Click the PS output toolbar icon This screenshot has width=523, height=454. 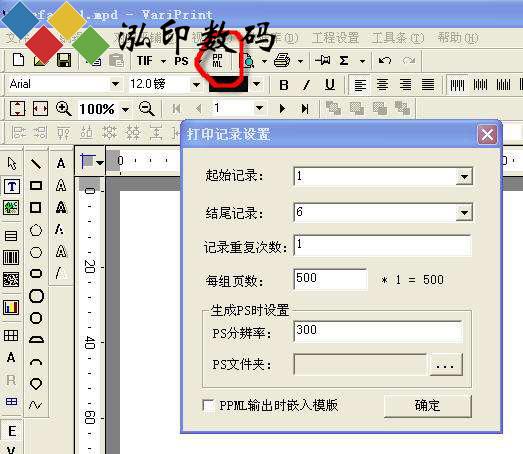coord(181,61)
